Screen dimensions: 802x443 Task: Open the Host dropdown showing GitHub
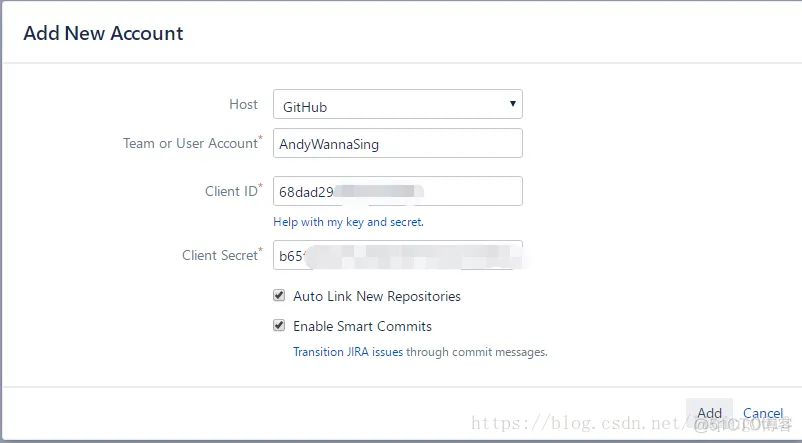coord(397,104)
